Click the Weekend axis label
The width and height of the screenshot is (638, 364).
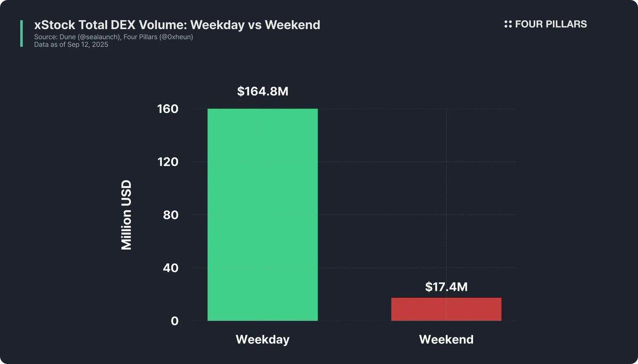(x=446, y=340)
